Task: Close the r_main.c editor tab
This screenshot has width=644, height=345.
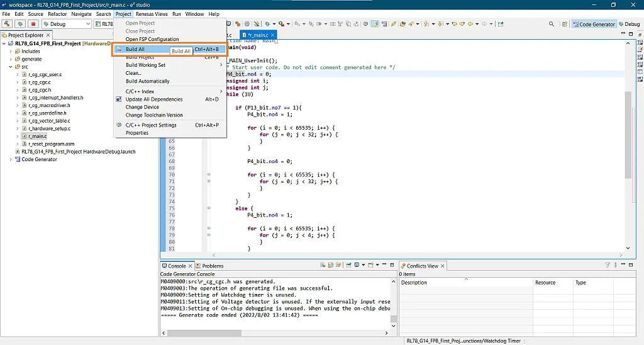Action: pos(272,35)
